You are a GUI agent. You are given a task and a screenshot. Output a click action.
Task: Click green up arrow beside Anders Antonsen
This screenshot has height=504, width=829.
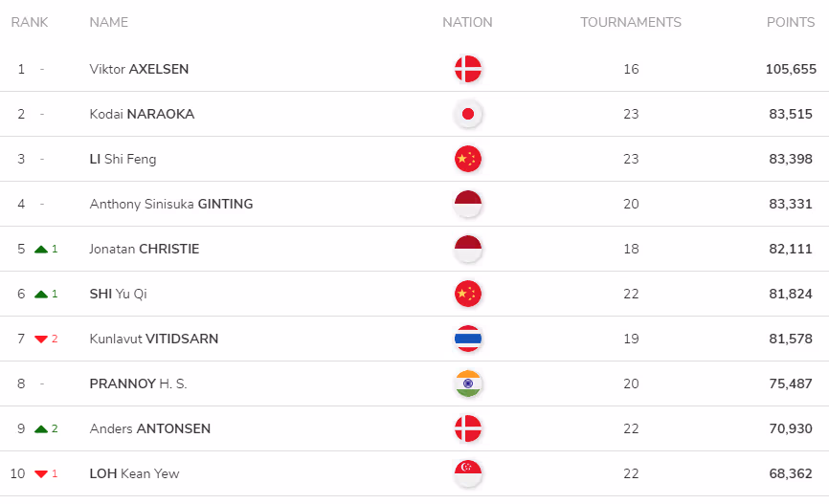(41, 429)
